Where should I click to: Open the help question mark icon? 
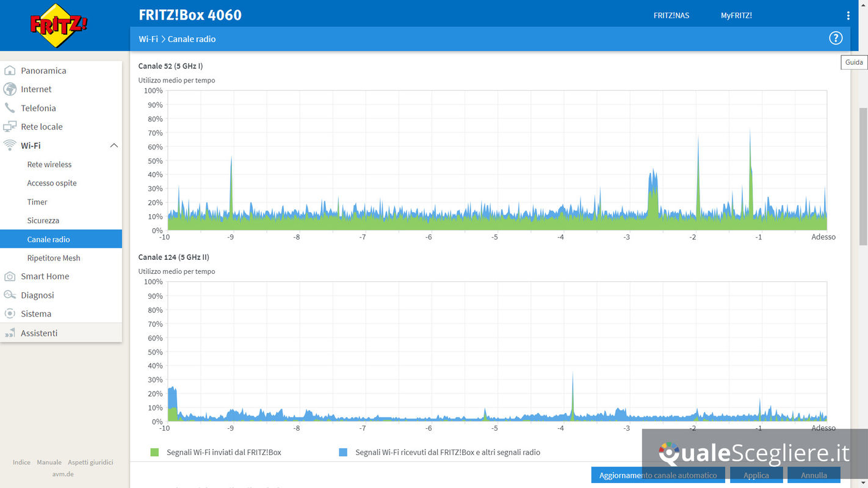click(835, 38)
